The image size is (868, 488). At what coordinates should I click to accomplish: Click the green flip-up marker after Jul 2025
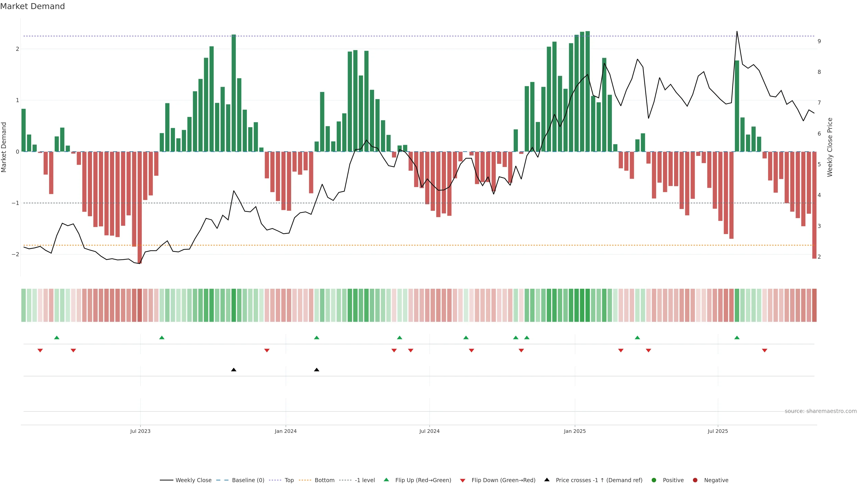[x=737, y=338]
